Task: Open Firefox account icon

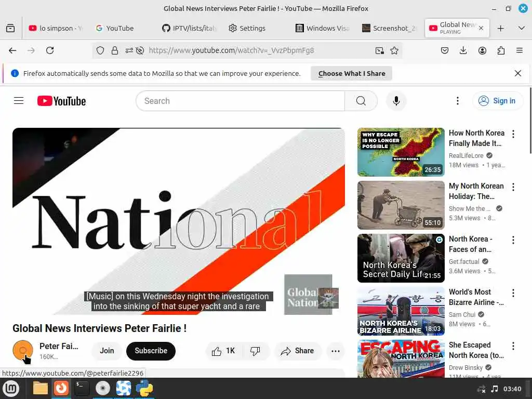Action: (x=482, y=50)
